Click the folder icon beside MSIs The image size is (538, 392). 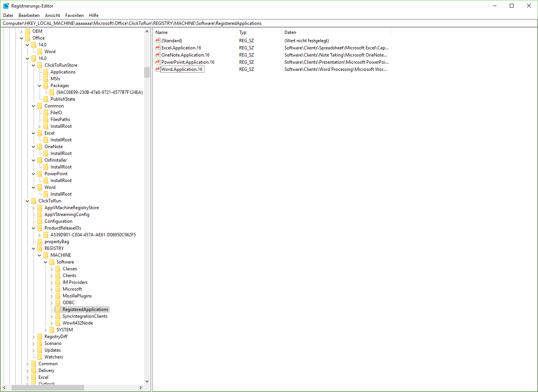coord(46,79)
